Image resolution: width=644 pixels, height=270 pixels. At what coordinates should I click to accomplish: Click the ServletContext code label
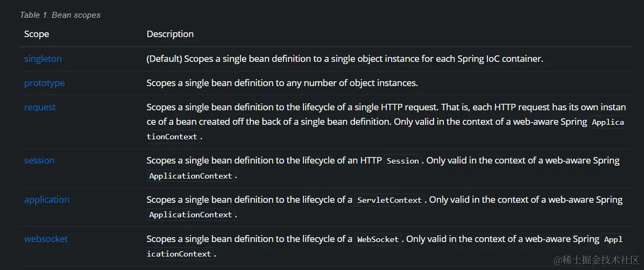tap(390, 200)
